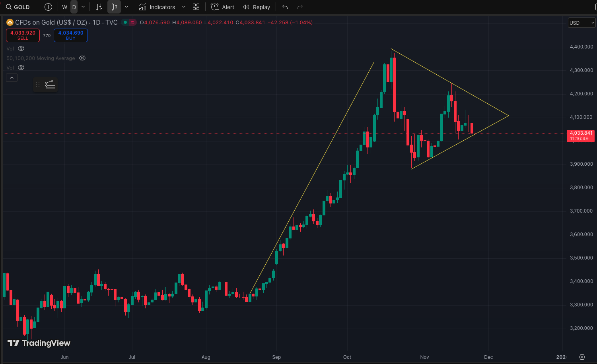597x364 pixels.
Task: Toggle visibility of the topmost Vol indicator
Action: tap(21, 48)
